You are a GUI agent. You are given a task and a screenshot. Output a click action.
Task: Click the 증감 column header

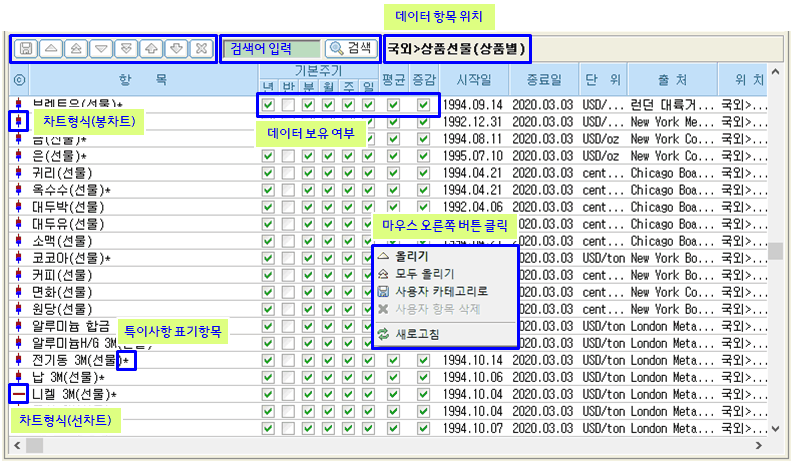coord(424,80)
